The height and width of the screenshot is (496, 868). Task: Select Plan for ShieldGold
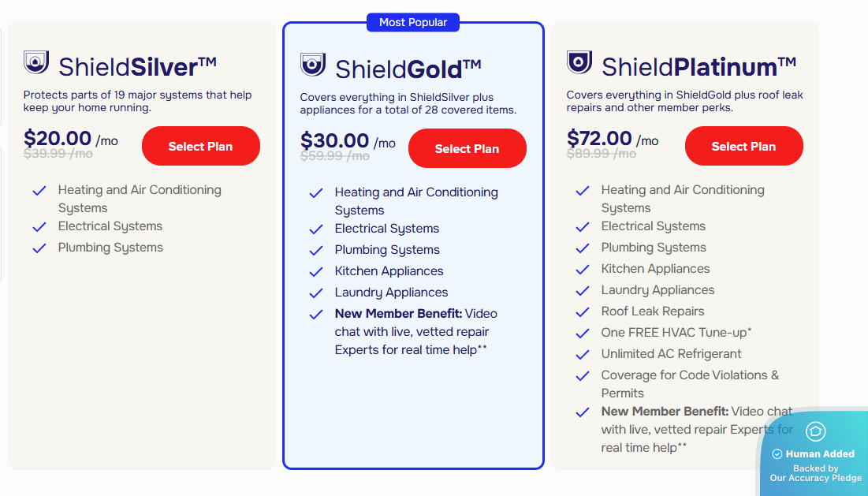point(467,148)
